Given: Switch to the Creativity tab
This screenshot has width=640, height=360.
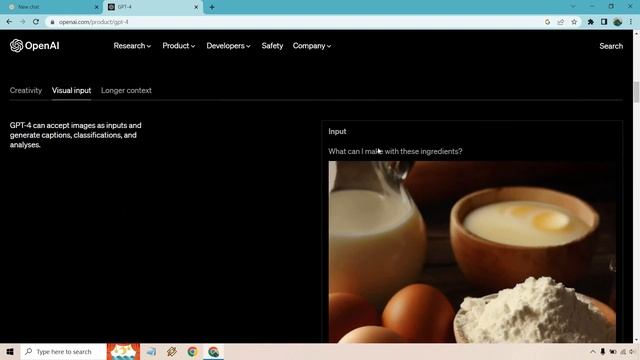Looking at the screenshot, I should [x=26, y=91].
